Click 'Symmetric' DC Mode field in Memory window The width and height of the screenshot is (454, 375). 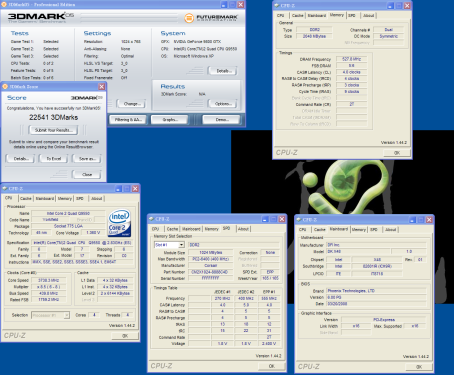click(388, 36)
